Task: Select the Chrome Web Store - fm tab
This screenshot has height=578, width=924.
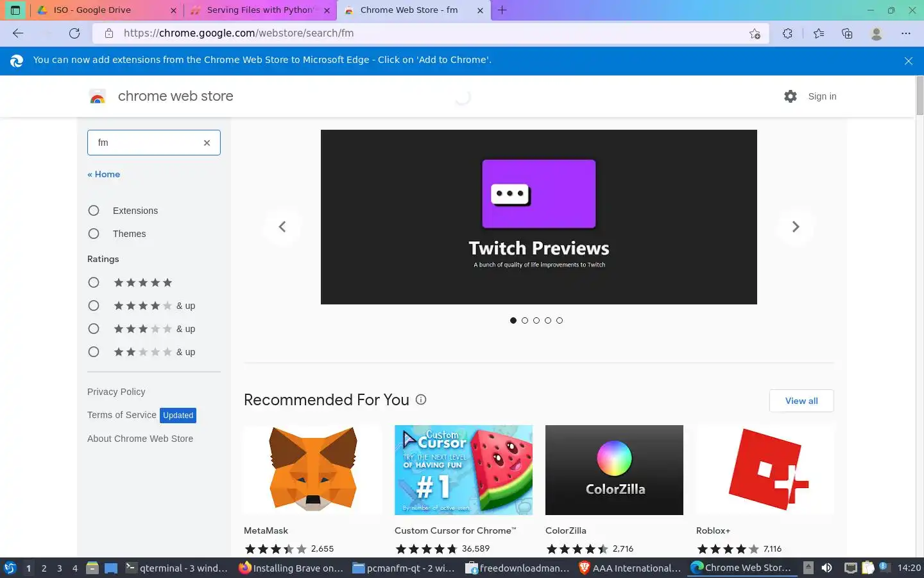Action: pyautogui.click(x=414, y=10)
